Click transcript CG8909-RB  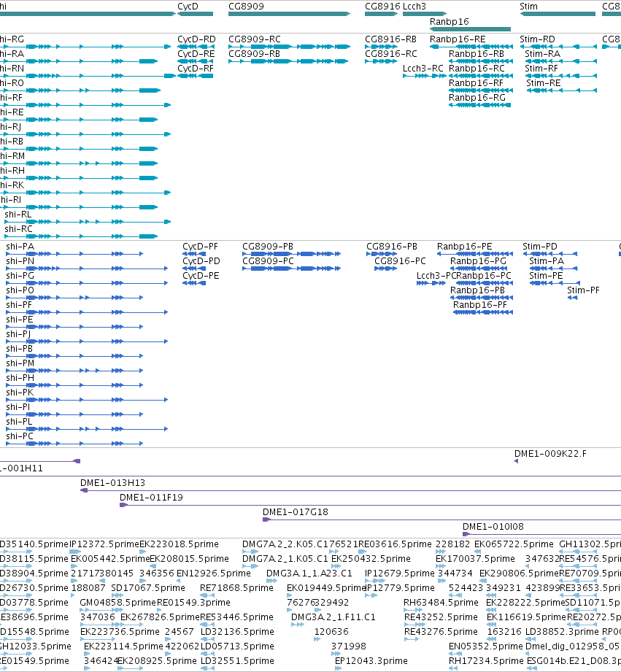point(254,53)
